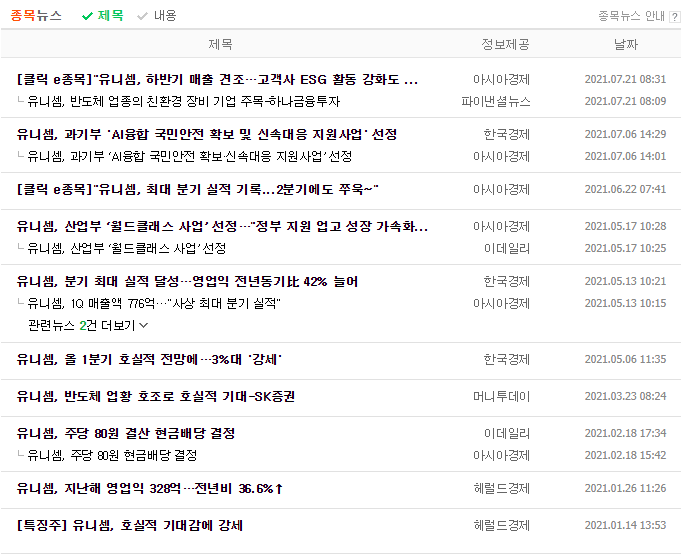Click the 제목 column header
The width and height of the screenshot is (686, 559).
(x=220, y=44)
